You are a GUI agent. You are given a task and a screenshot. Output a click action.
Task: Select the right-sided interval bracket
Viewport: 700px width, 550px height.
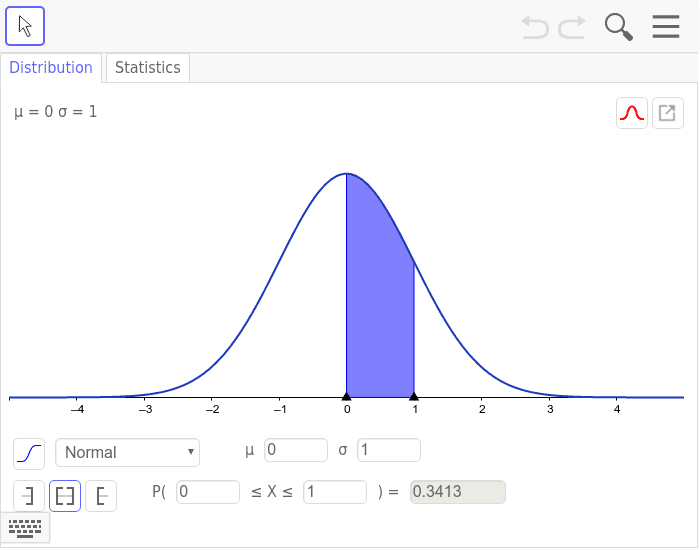(101, 496)
